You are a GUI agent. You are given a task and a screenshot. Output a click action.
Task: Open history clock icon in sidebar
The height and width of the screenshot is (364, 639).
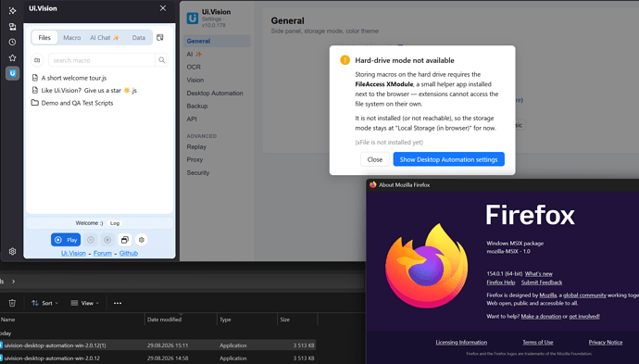12,42
